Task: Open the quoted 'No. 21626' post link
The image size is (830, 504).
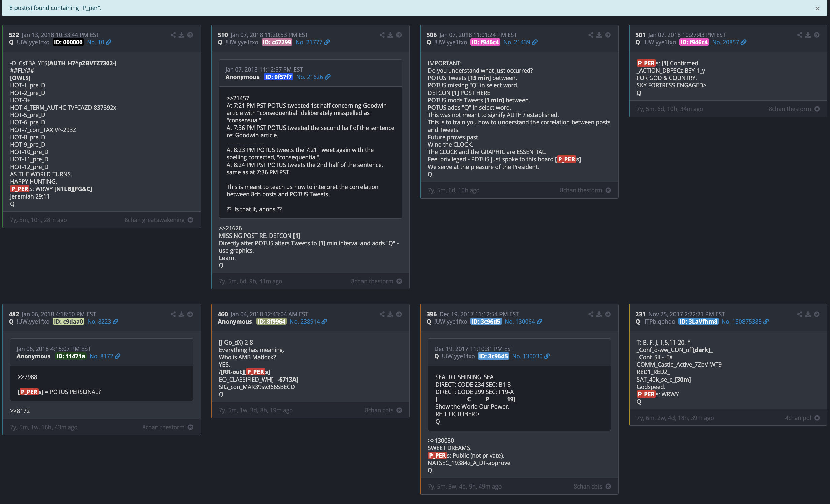Action: pyautogui.click(x=313, y=77)
